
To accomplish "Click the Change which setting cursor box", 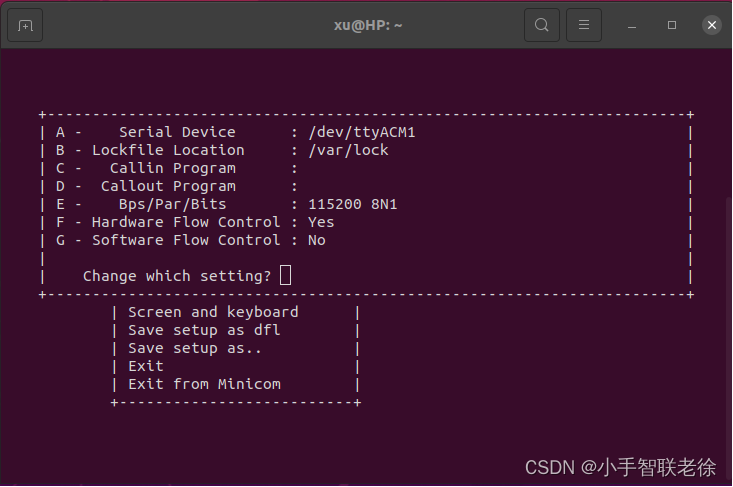I will tap(285, 275).
